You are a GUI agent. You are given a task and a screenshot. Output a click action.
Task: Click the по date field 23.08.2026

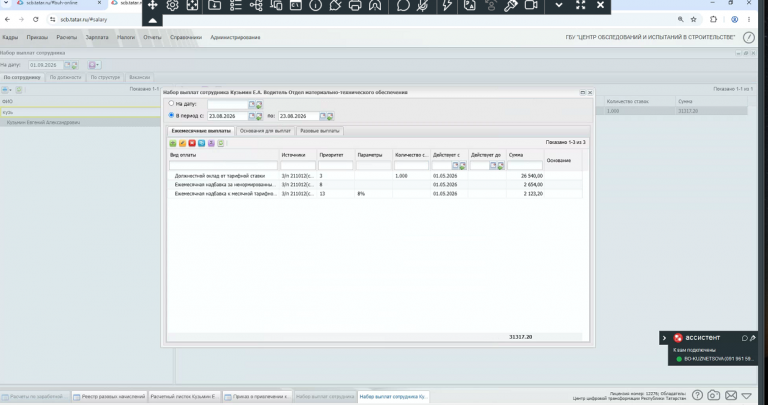coord(298,116)
